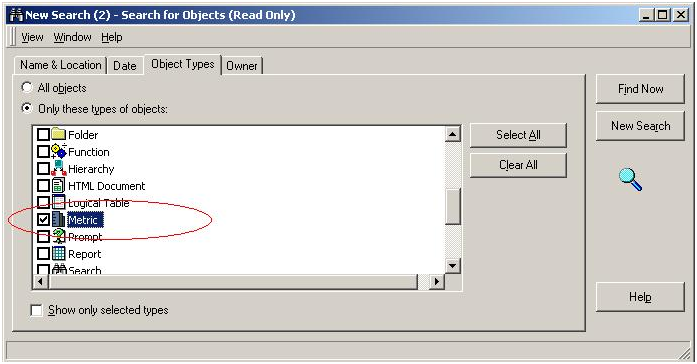
Task: Click the list's scroll up arrow
Action: (453, 134)
